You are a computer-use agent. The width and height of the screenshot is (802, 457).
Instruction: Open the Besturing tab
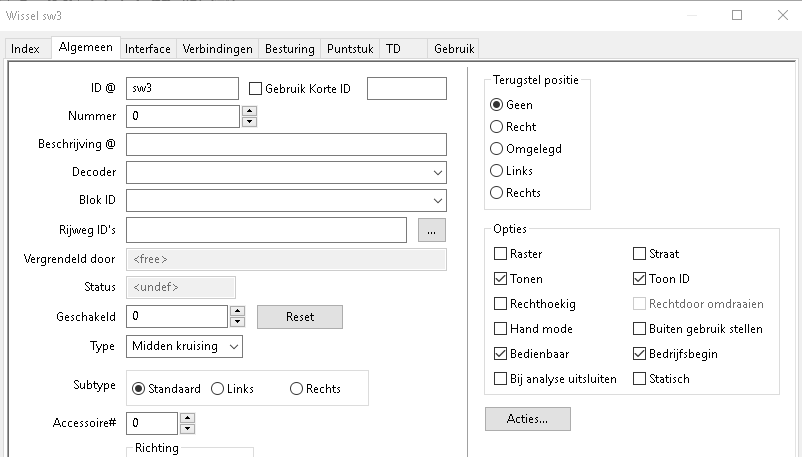pyautogui.click(x=290, y=48)
